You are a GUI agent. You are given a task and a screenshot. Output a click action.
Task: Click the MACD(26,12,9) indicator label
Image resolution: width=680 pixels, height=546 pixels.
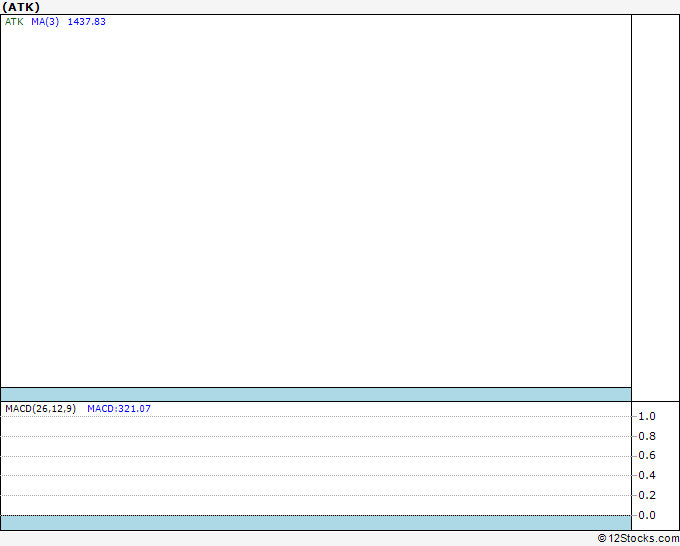(41, 409)
